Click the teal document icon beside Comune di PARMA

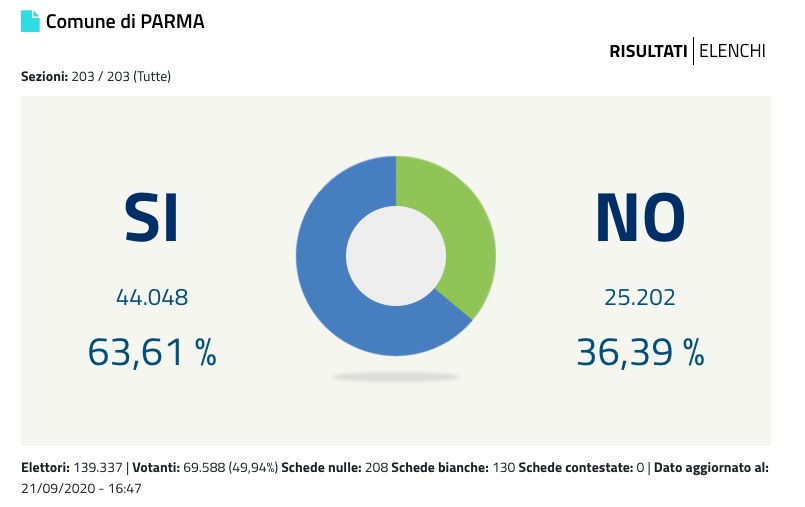30,21
